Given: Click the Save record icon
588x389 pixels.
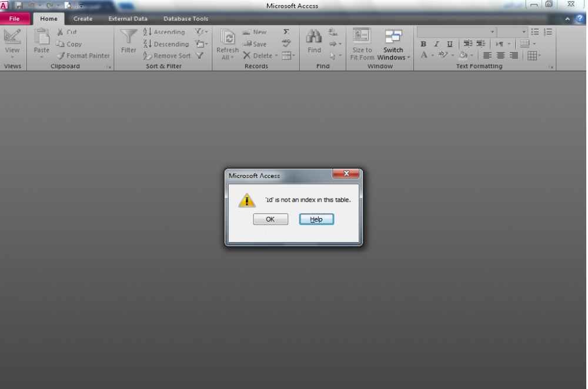Looking at the screenshot, I should point(247,44).
